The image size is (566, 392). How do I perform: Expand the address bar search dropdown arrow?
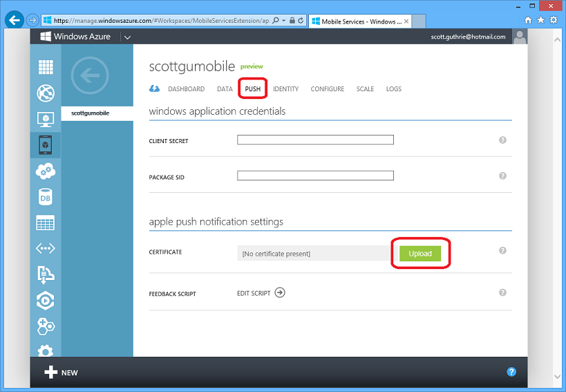coord(284,21)
